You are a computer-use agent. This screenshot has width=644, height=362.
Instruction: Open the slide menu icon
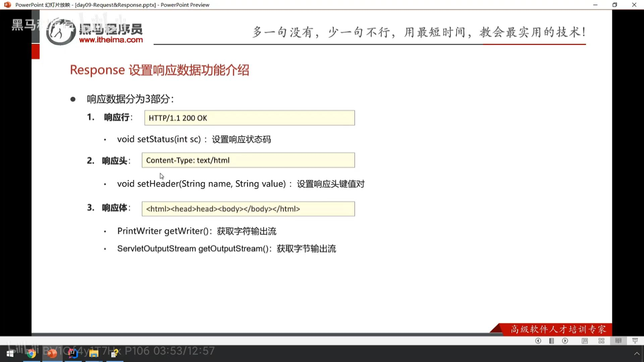point(551,341)
